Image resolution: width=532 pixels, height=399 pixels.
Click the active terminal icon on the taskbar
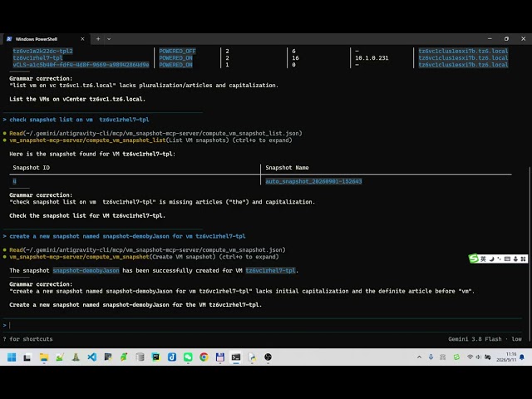pyautogui.click(x=236, y=357)
